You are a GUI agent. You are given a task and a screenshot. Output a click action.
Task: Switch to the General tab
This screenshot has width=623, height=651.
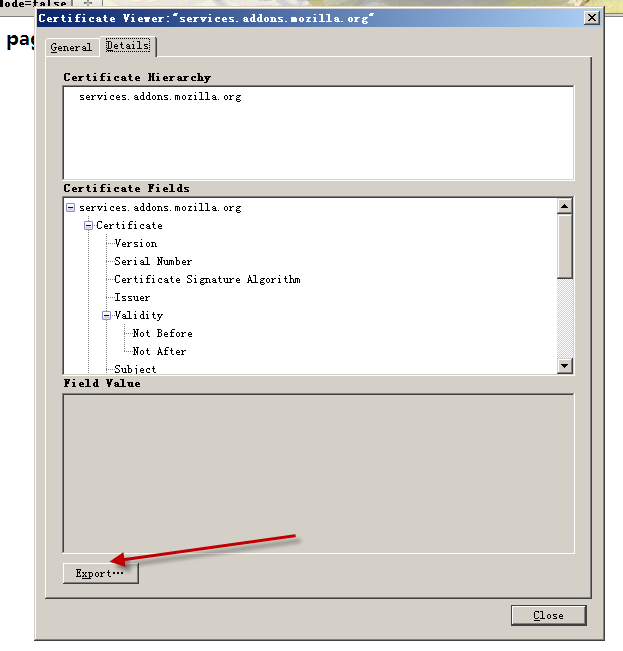(71, 47)
